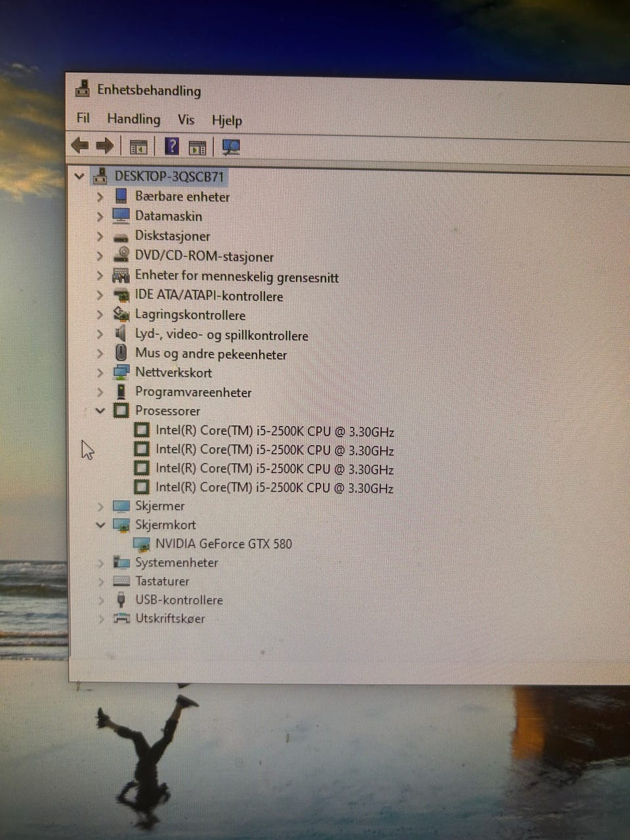Collapse the Prosessorer node arrow

(x=100, y=411)
